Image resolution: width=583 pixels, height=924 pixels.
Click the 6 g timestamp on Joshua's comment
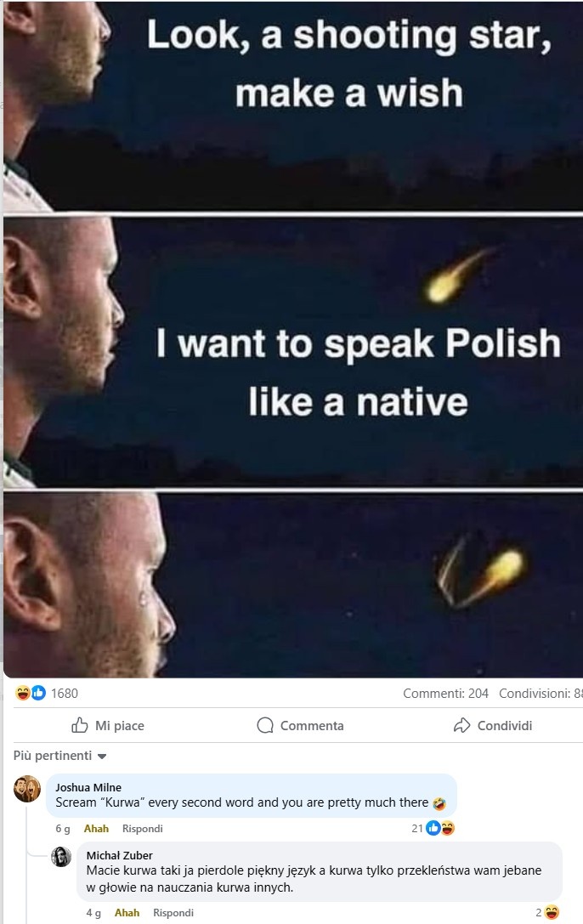(x=62, y=829)
